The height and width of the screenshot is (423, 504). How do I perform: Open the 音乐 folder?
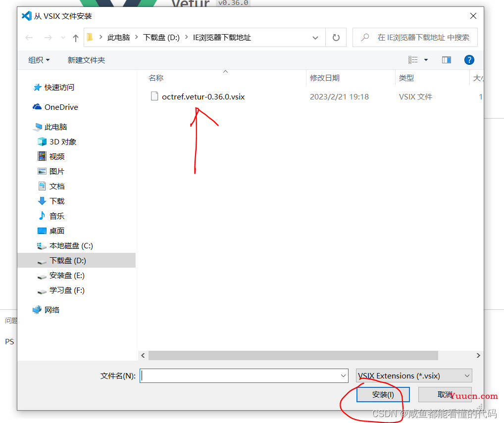[x=51, y=216]
